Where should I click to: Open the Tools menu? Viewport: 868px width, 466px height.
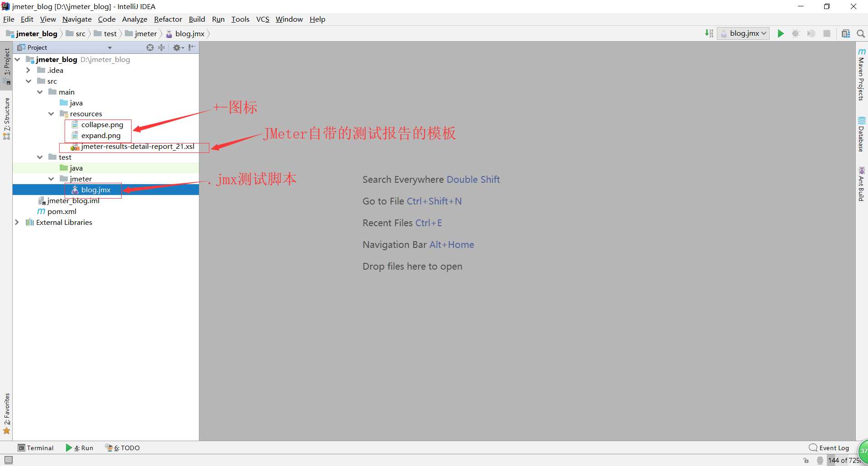[240, 19]
